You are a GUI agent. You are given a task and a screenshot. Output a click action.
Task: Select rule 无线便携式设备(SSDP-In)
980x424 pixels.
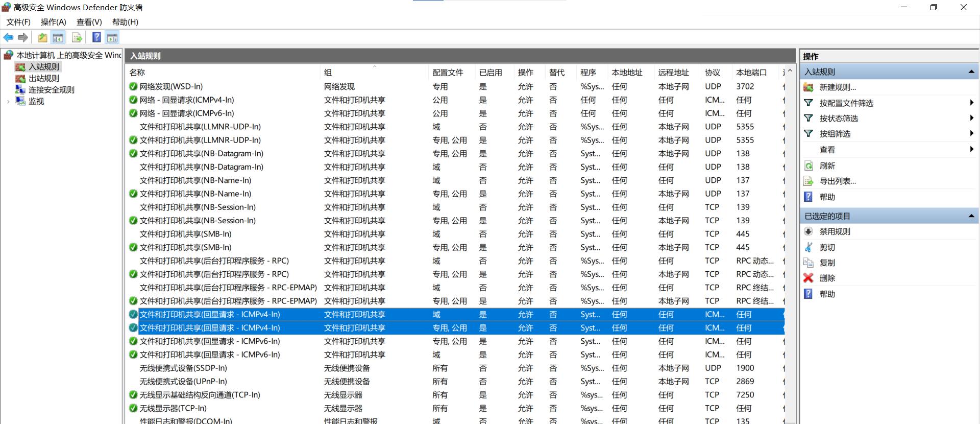(183, 368)
